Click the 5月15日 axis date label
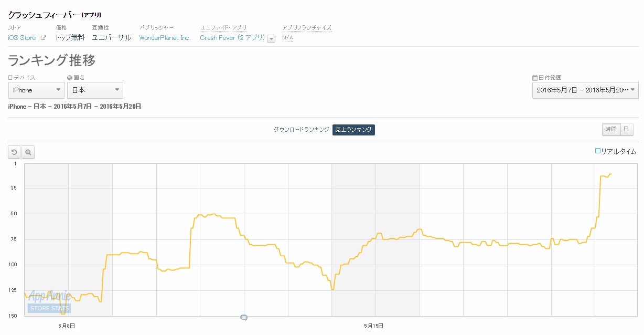 click(374, 326)
